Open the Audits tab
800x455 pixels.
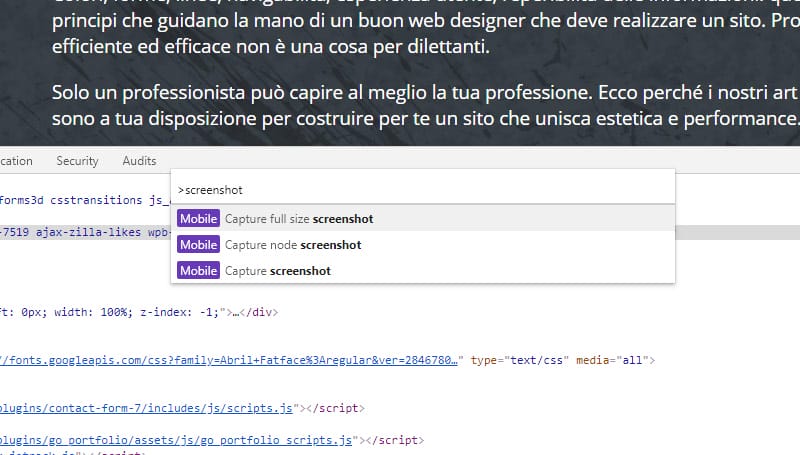(x=139, y=161)
